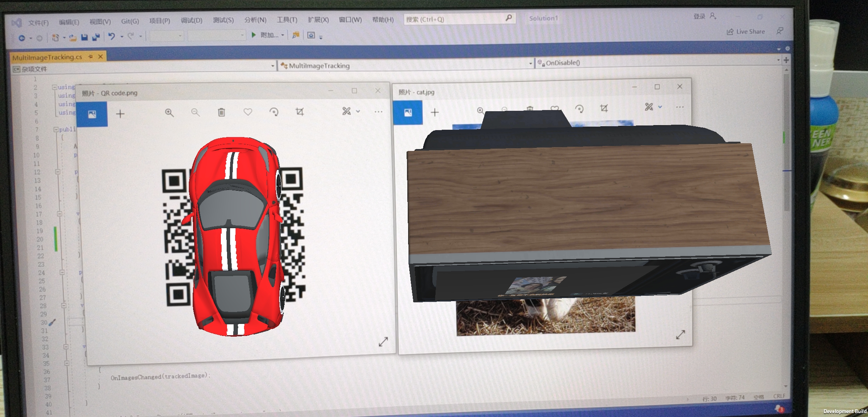Undo the last edit in Visual Studio
Viewport: 868px width, 417px height.
click(x=112, y=36)
